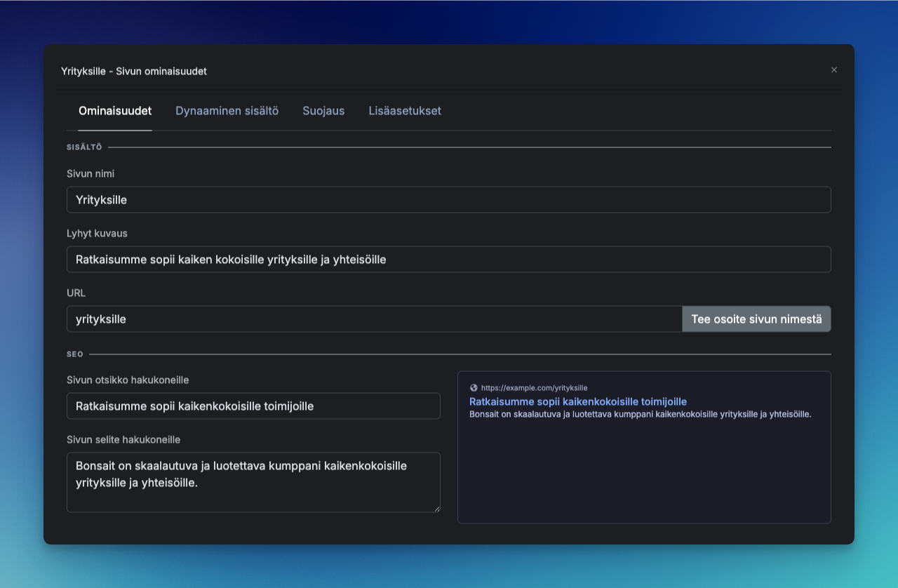Place cursor in the URL field

(x=374, y=319)
